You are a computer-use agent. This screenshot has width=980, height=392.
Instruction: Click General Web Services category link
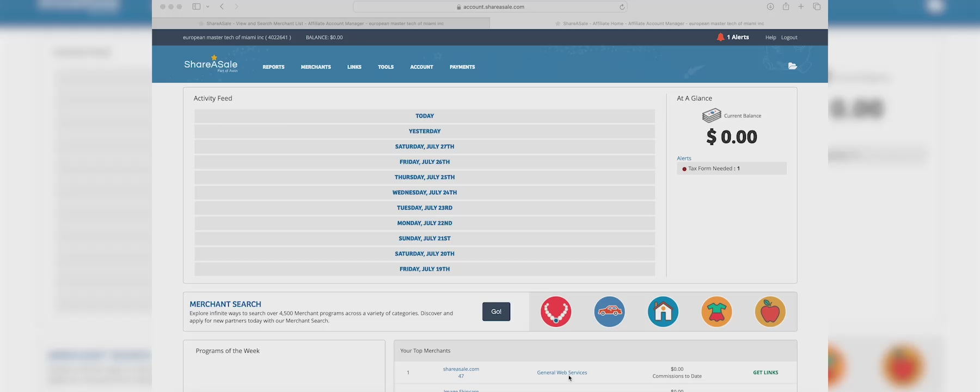[x=562, y=372]
